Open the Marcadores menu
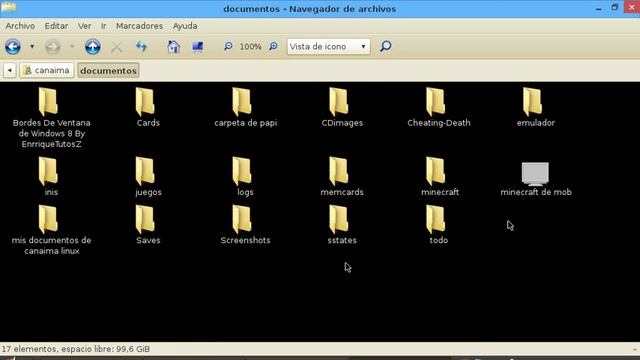 coord(139,26)
